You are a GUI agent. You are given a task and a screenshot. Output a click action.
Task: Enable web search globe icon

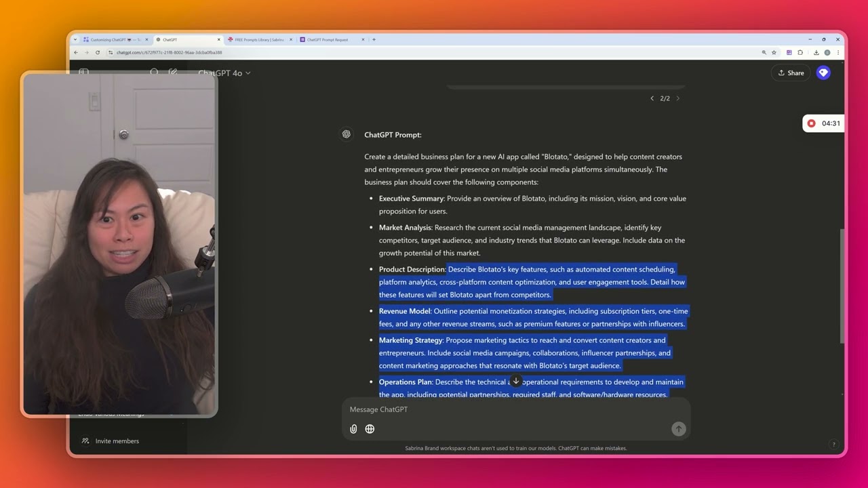click(x=370, y=429)
